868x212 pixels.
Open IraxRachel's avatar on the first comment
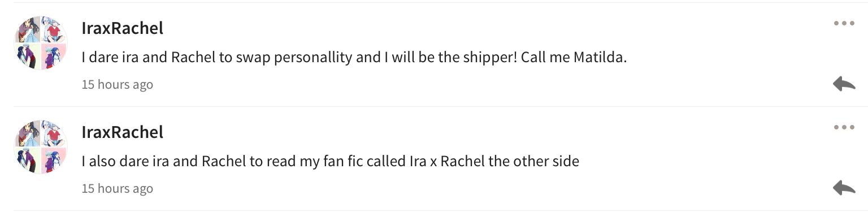(41, 43)
